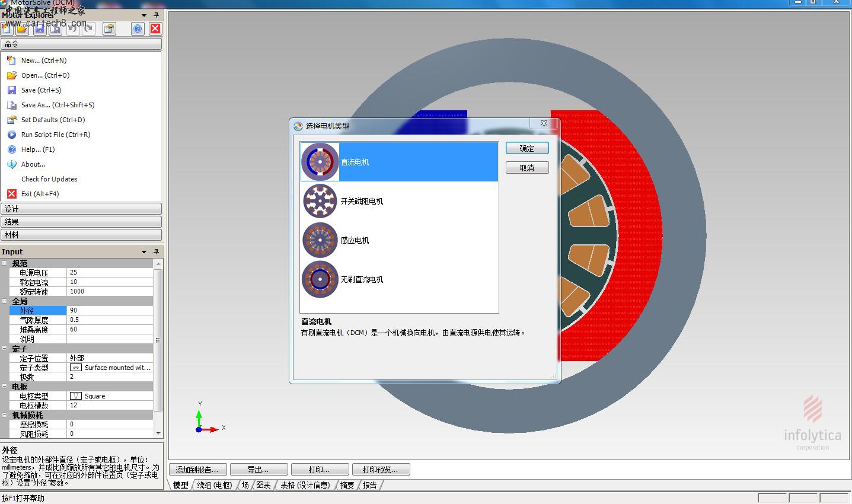Expand the 结果 section
The image size is (852, 504).
coord(81,222)
